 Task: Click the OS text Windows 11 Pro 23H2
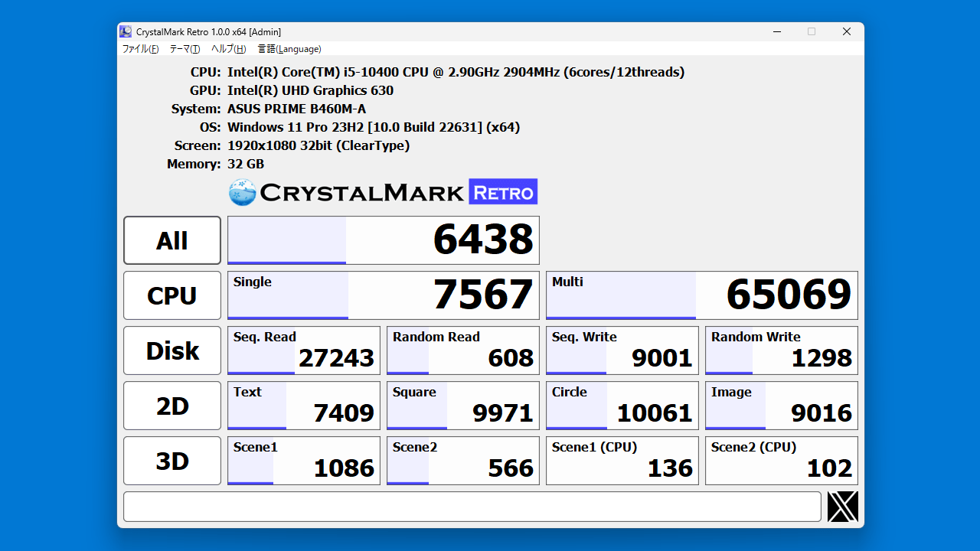pyautogui.click(x=374, y=127)
